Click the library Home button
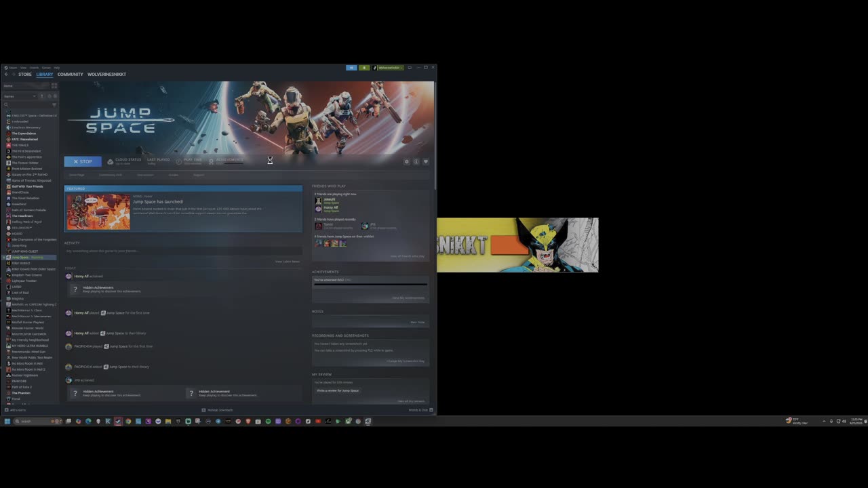 (x=26, y=86)
